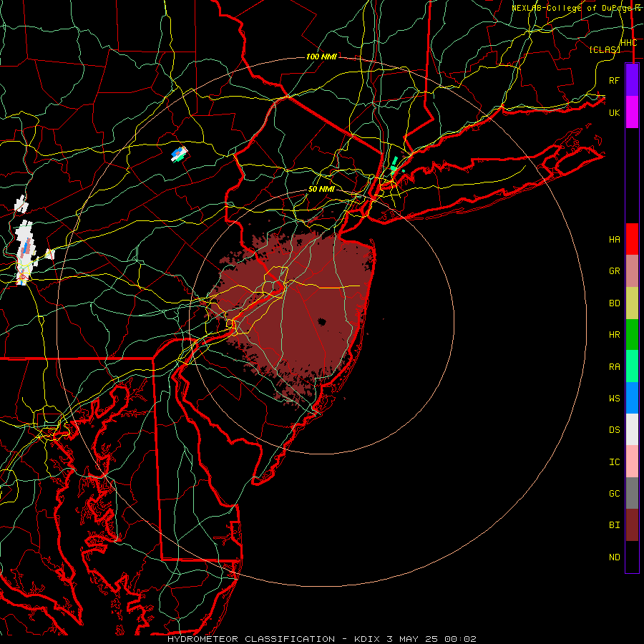Click the IC legend label

(615, 462)
